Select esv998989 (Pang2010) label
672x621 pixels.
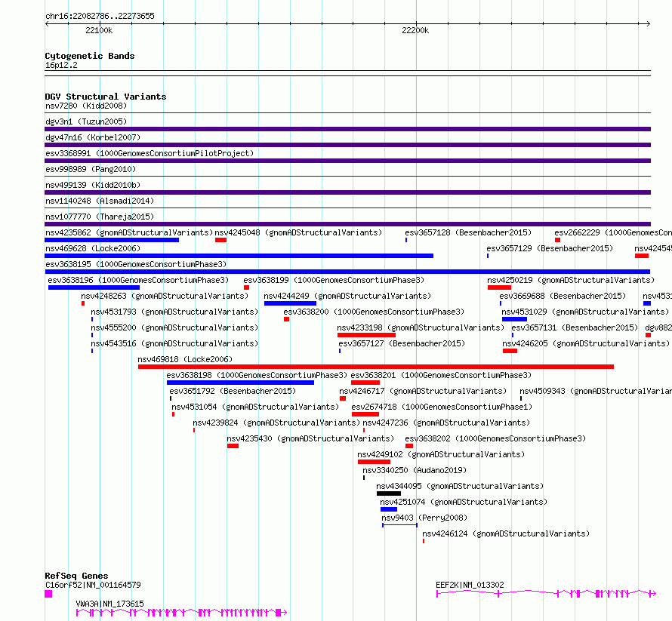tap(91, 169)
